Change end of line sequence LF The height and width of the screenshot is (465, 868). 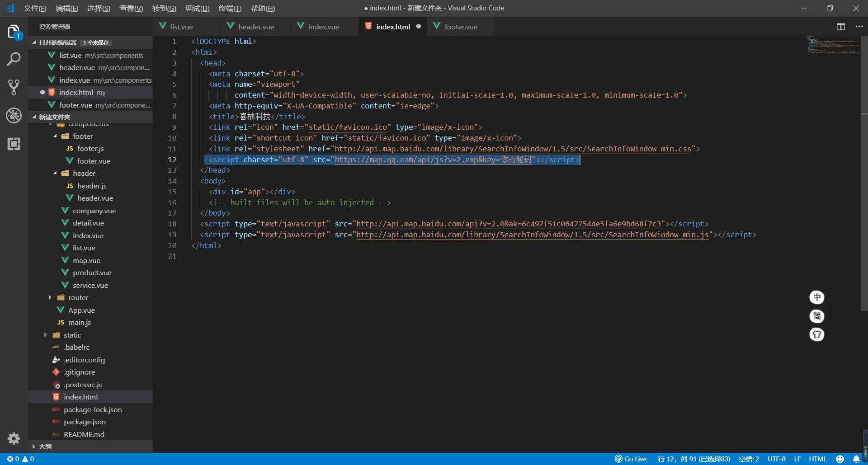[797, 459]
